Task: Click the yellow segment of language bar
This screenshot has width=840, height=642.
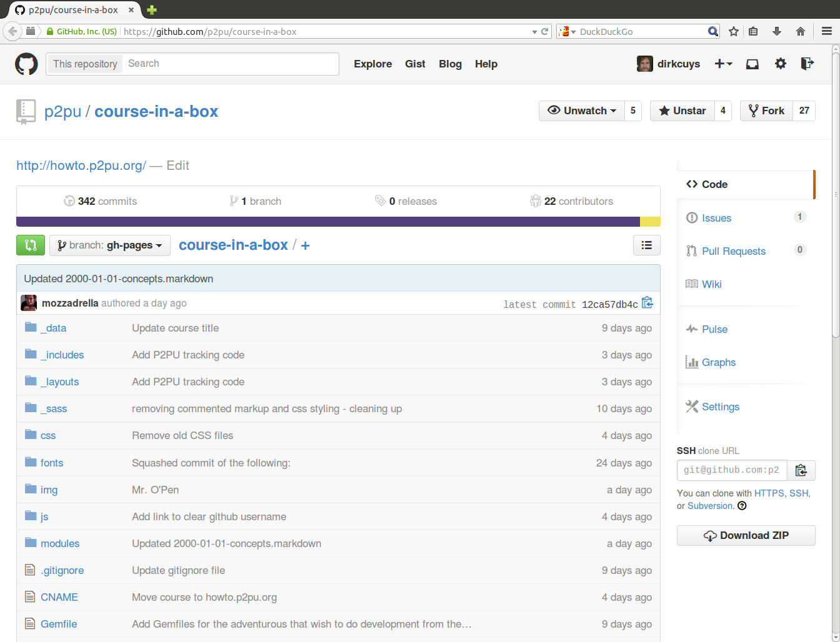Action: (650, 222)
